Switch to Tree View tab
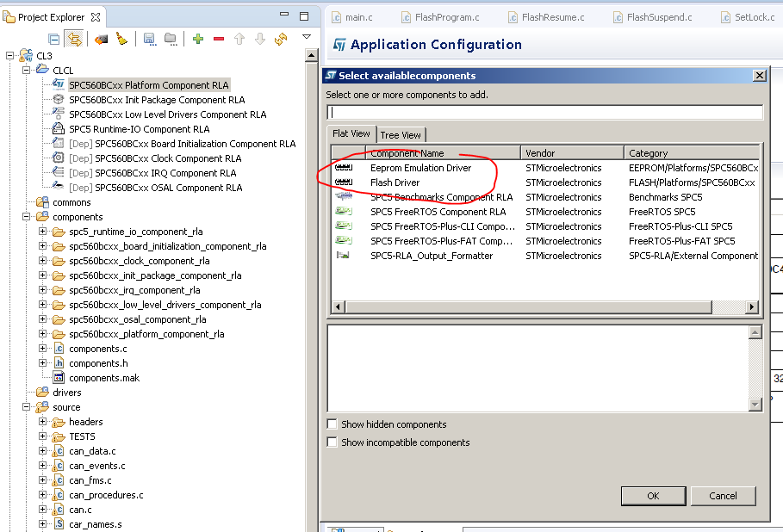This screenshot has height=532, width=783. click(401, 135)
